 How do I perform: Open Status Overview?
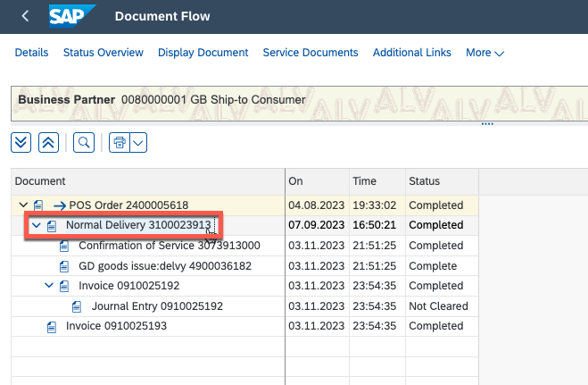103,53
